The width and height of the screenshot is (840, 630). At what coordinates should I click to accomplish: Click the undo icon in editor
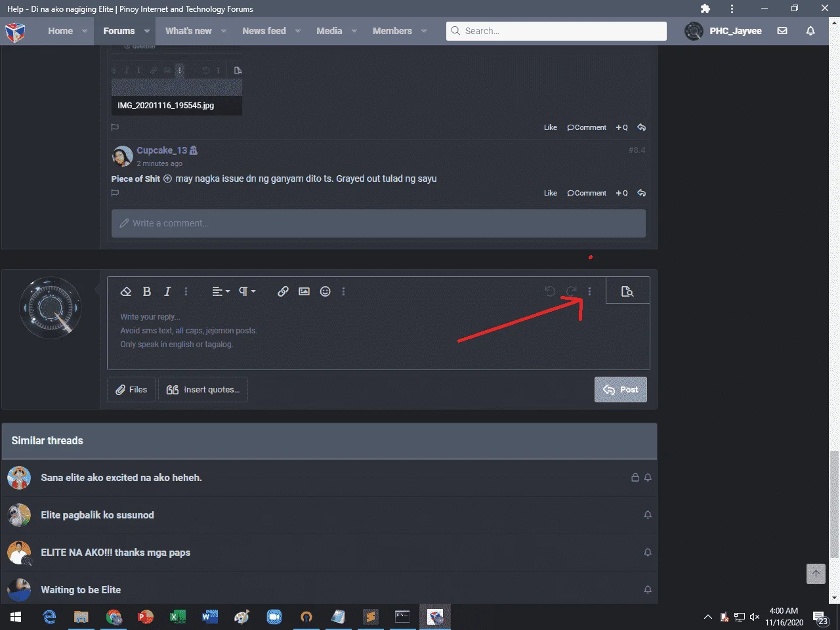pyautogui.click(x=550, y=291)
